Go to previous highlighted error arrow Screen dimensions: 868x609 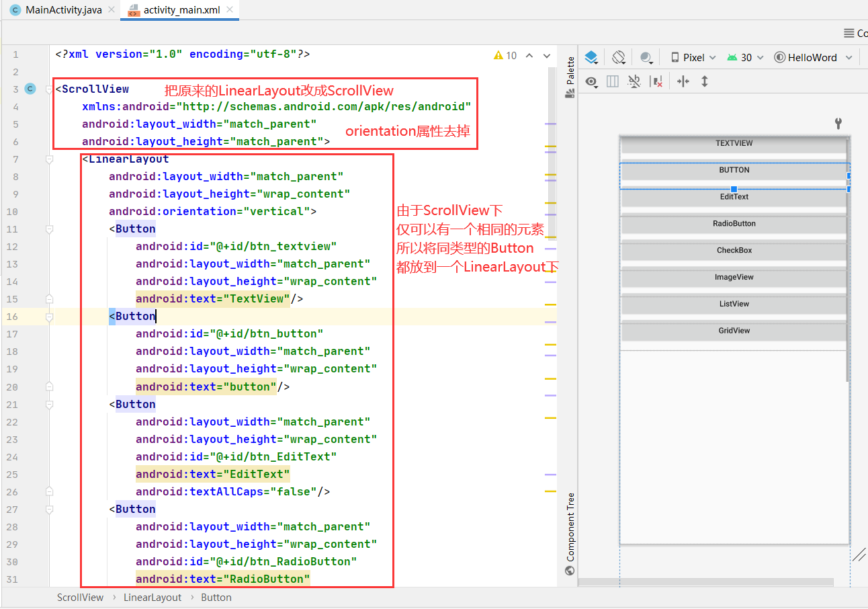529,55
